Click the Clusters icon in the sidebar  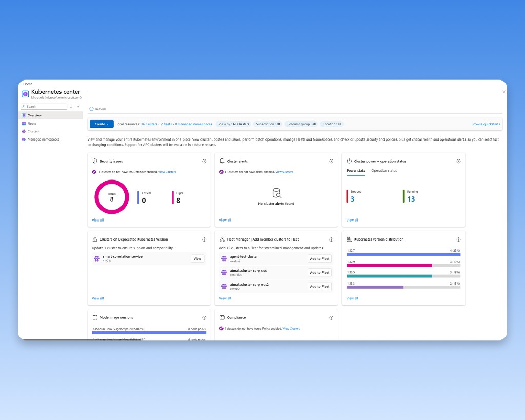pos(24,131)
